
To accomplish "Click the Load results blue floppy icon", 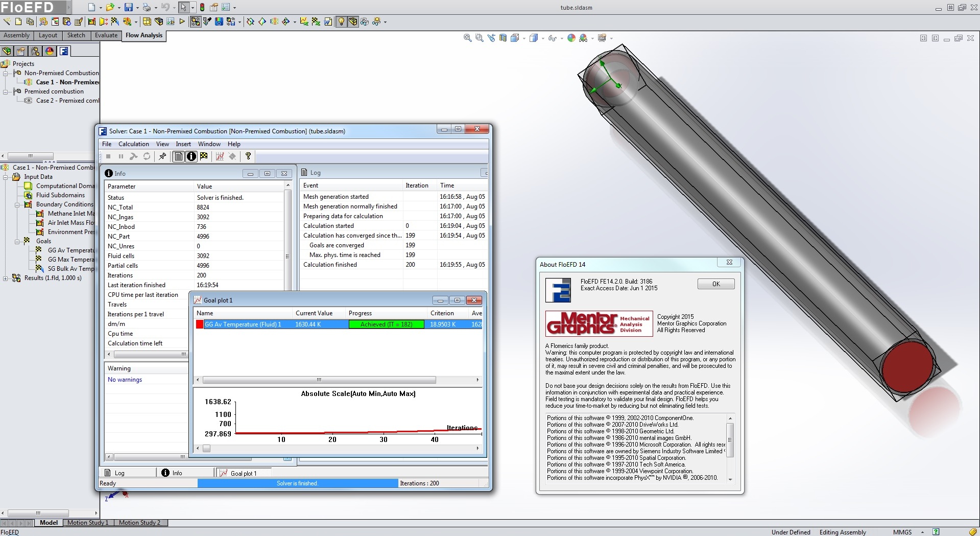I will (219, 21).
